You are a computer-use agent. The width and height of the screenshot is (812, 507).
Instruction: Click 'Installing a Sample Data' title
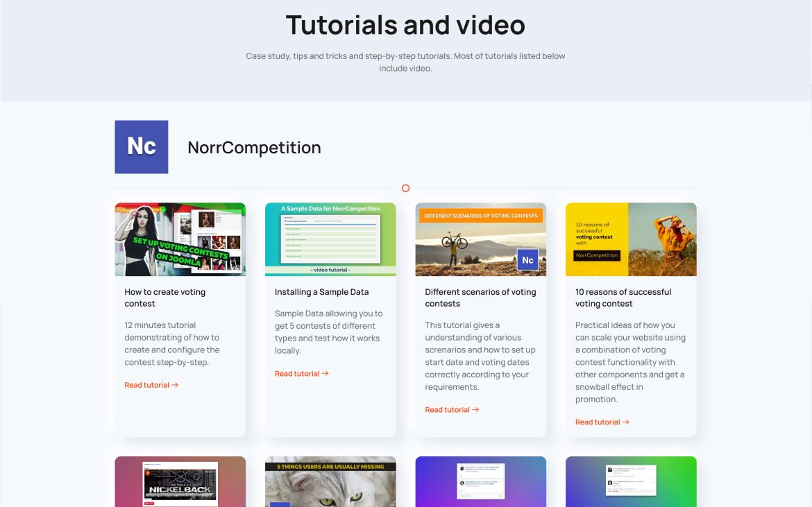321,292
